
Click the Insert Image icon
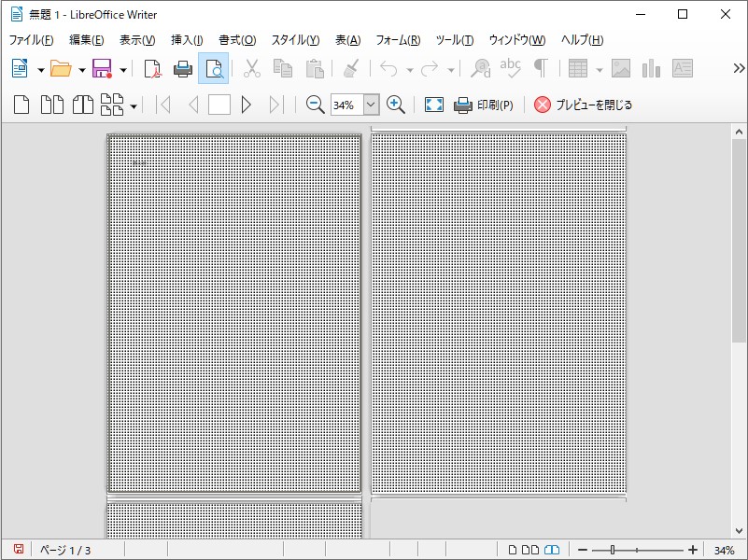[621, 69]
